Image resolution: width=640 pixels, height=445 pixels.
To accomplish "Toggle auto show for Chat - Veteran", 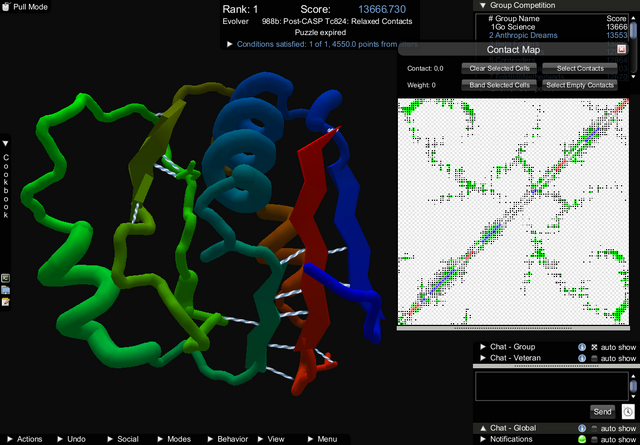I will 594,358.
